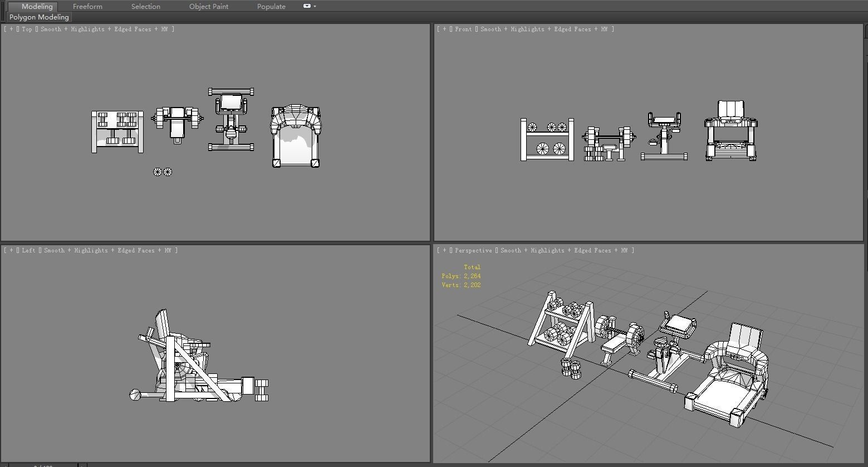Click the yellow Total statistics heading
Image resolution: width=868 pixels, height=467 pixels.
coord(472,267)
